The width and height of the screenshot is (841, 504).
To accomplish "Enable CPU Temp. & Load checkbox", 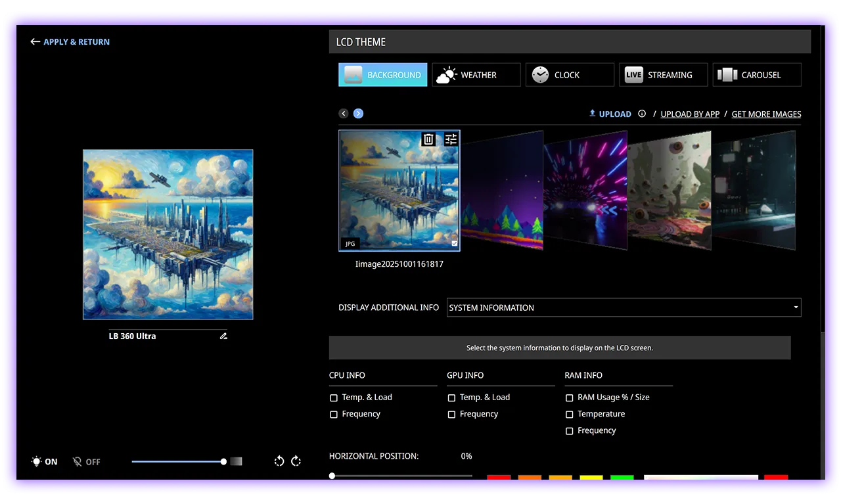I will [x=334, y=398].
